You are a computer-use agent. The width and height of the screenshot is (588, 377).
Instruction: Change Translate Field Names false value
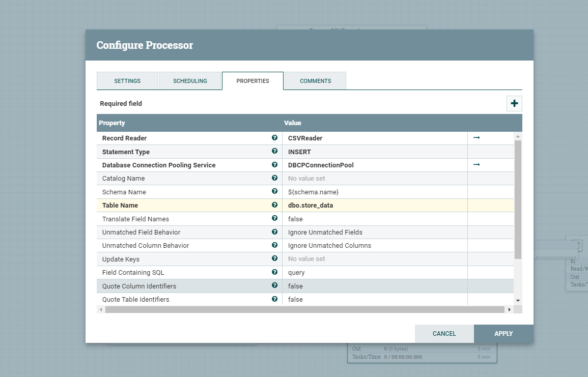(374, 219)
